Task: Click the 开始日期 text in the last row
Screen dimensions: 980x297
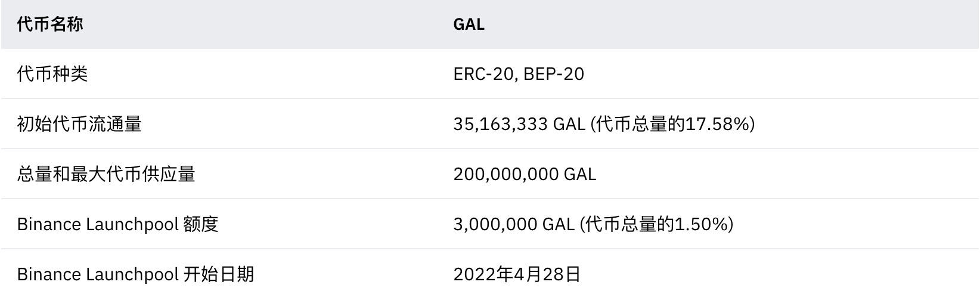Action: coord(219,274)
